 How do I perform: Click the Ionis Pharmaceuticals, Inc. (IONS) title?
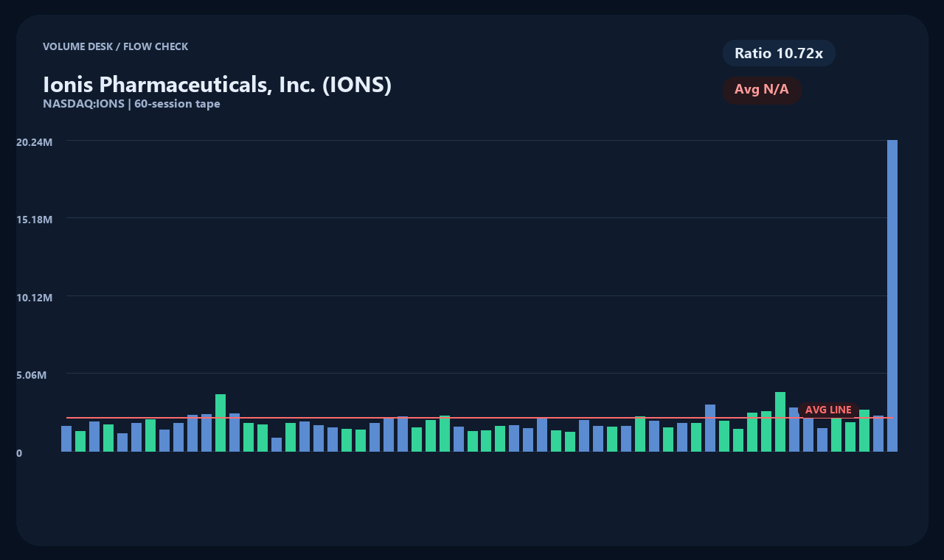(x=218, y=85)
